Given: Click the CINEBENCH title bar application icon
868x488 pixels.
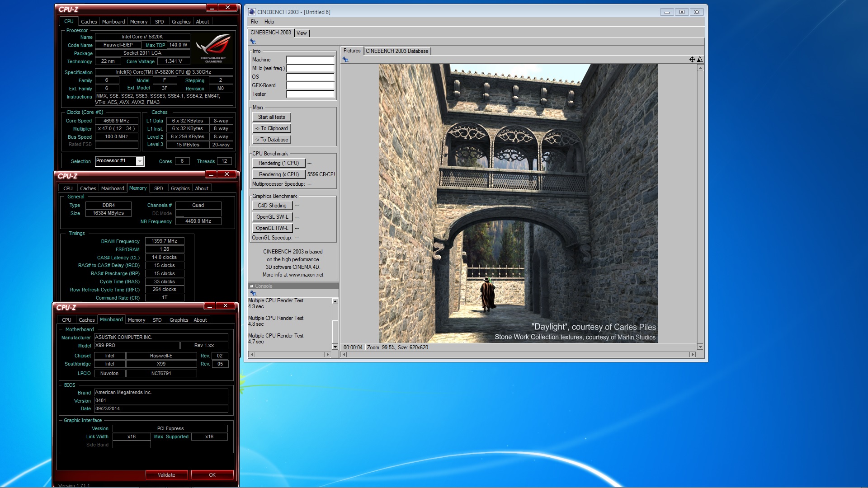Looking at the screenshot, I should click(x=252, y=12).
